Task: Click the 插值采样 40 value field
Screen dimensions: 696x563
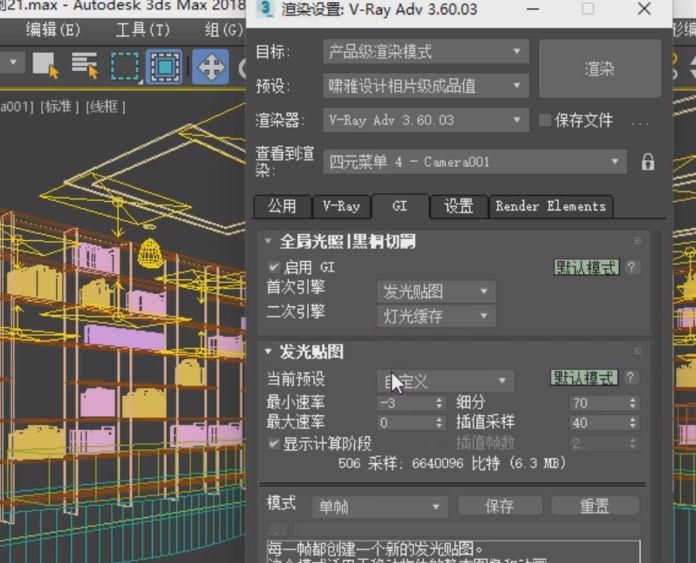Action: click(x=598, y=422)
